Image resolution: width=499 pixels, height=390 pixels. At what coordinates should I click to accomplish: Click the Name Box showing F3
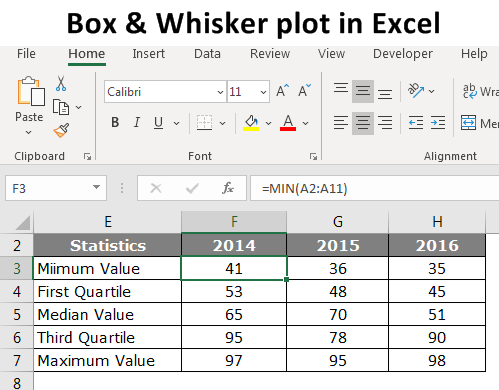pyautogui.click(x=56, y=188)
